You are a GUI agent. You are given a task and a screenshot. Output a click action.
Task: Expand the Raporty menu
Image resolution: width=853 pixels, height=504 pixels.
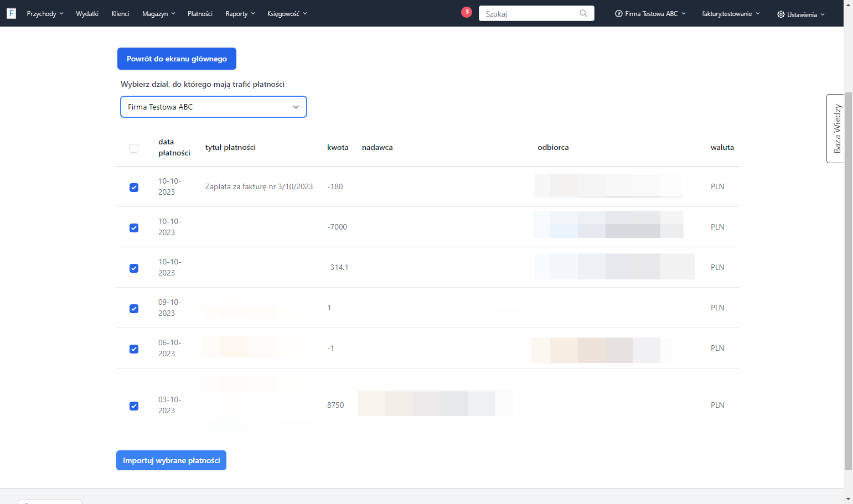[x=240, y=13]
